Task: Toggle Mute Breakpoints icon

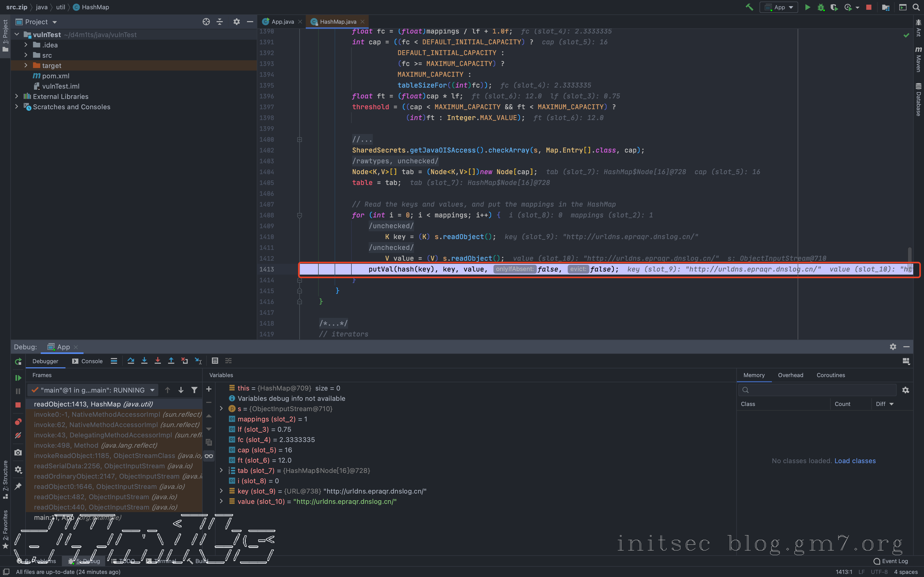Action: click(18, 435)
